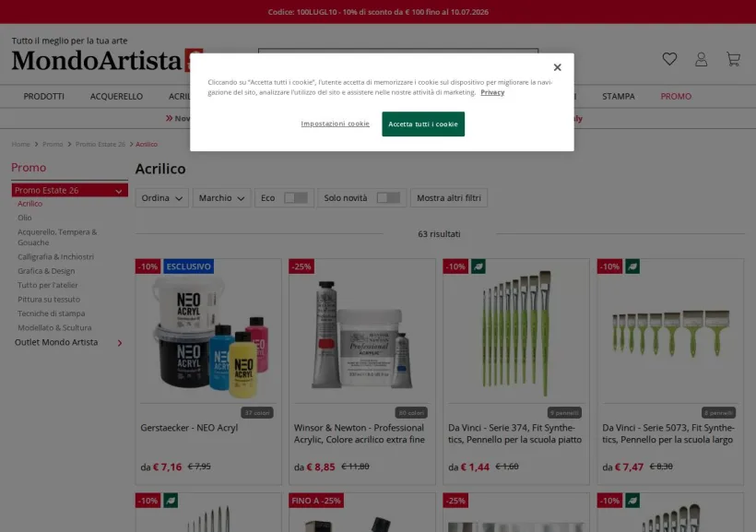Click Mostra altri filtri button
The height and width of the screenshot is (532, 756).
449,197
